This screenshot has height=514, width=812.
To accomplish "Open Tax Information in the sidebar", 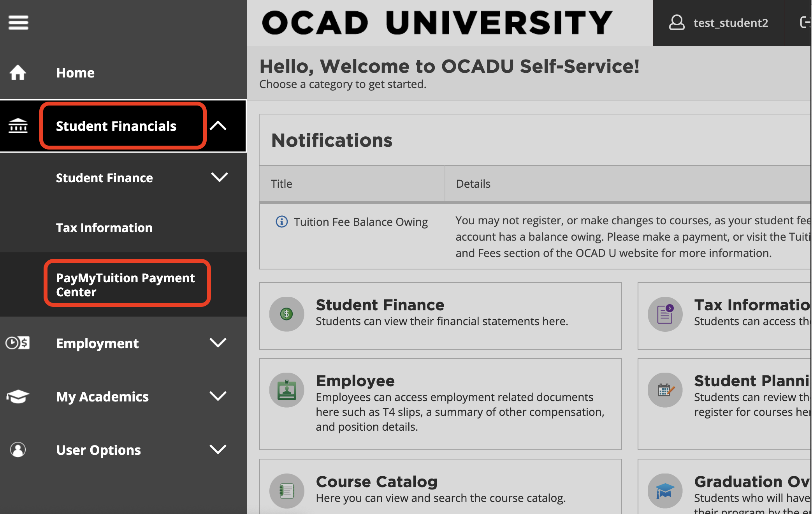I will (104, 228).
